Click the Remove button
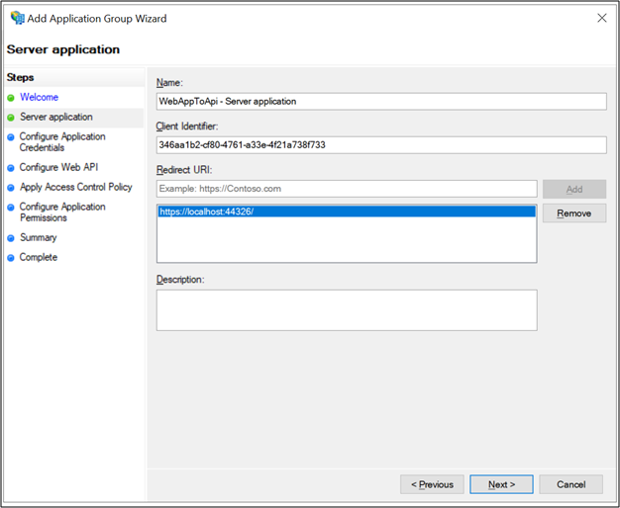The image size is (620, 508). point(574,213)
